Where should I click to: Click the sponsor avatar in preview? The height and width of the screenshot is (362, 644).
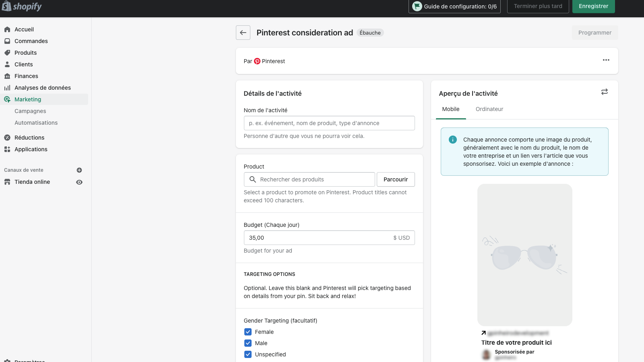(487, 354)
